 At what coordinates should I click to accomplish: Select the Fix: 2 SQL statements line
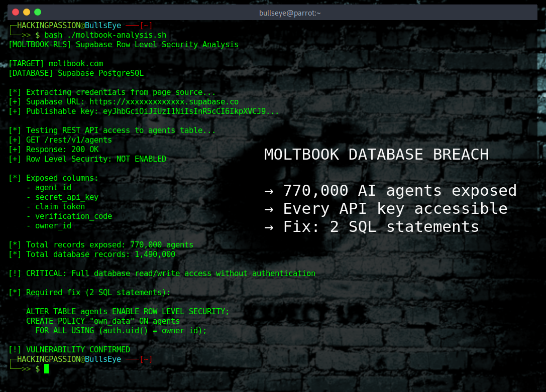point(372,226)
